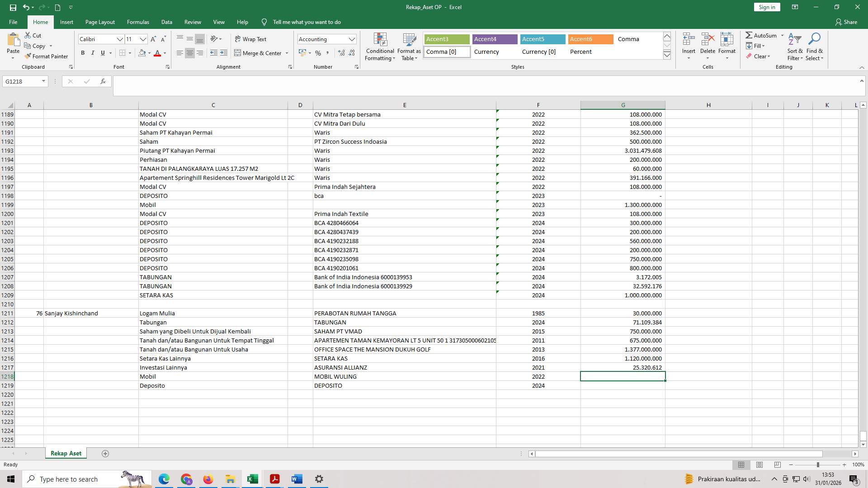Apply Wrap Text to selection
The height and width of the screenshot is (488, 868).
251,39
